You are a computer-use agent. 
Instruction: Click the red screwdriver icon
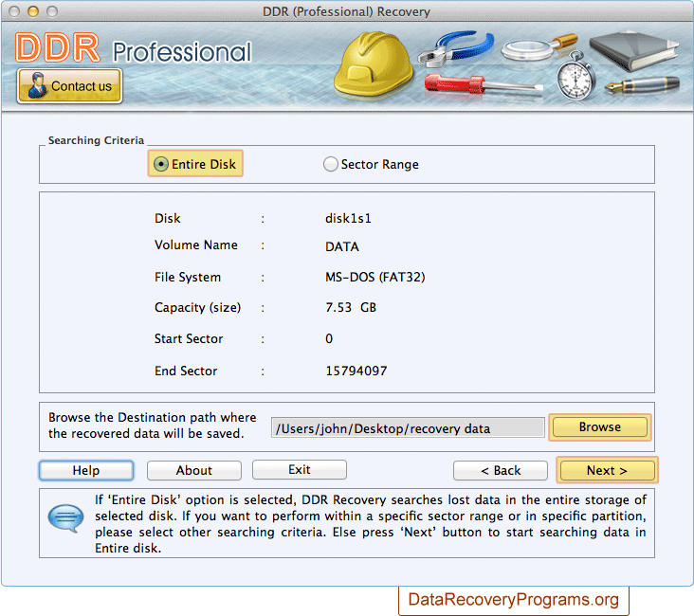[483, 84]
